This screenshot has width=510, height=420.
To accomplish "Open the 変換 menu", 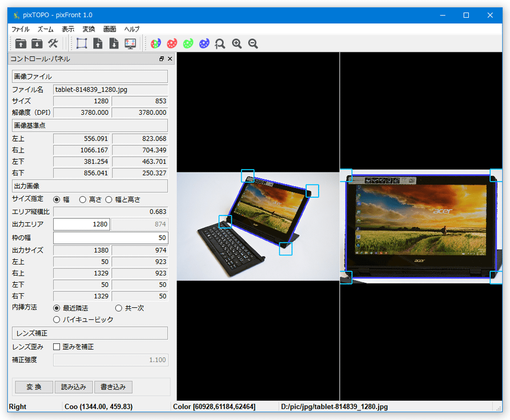I will tap(89, 29).
